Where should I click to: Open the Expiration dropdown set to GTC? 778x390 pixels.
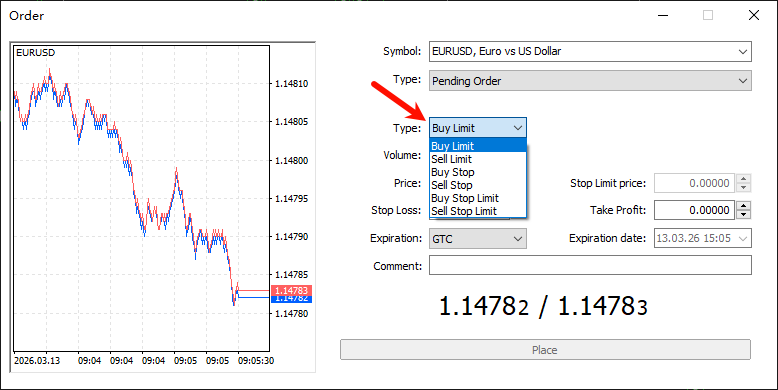pyautogui.click(x=477, y=239)
